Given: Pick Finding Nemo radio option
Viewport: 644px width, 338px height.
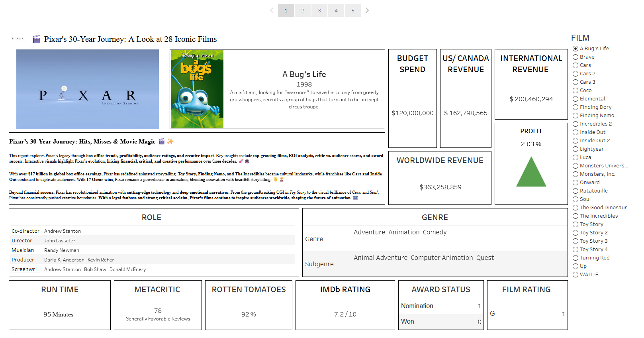Looking at the screenshot, I should [575, 116].
